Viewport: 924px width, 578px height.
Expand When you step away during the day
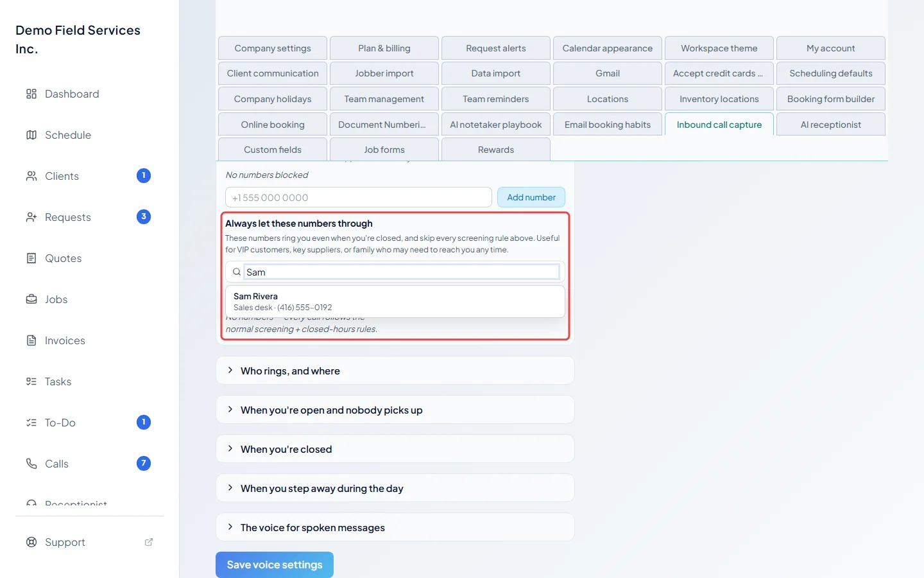pos(395,488)
